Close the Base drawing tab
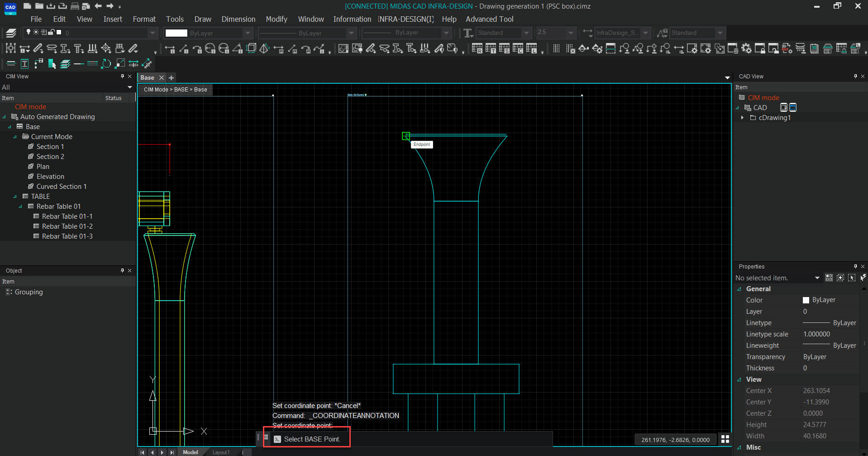 (x=161, y=77)
